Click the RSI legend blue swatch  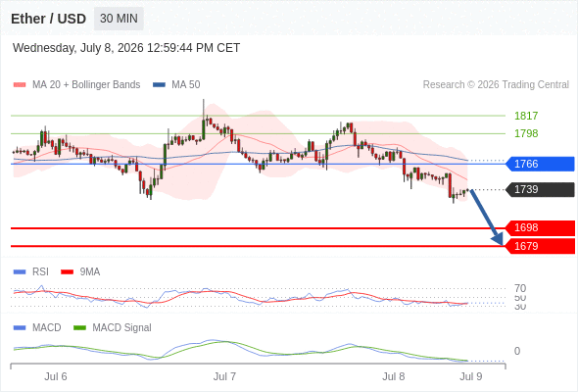(20, 272)
